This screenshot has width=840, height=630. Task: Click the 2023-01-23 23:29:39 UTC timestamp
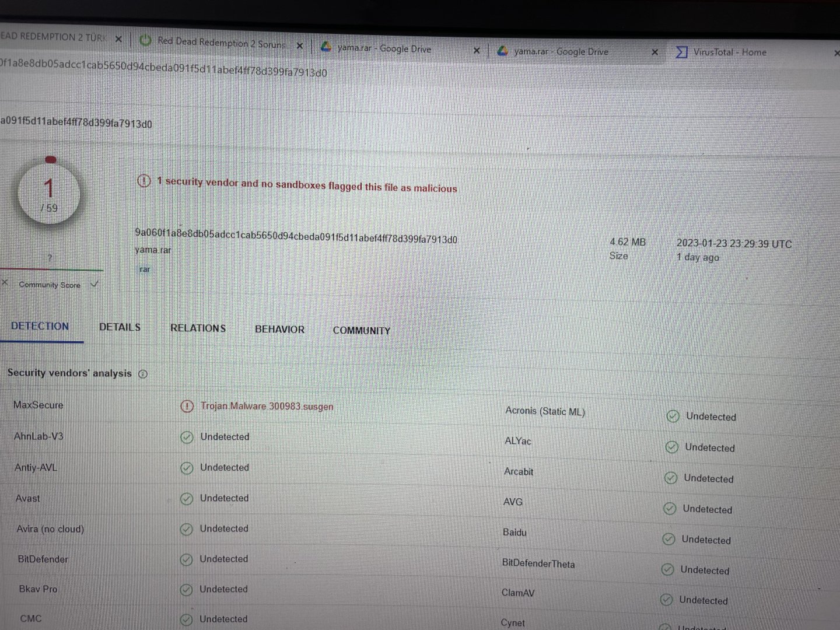734,244
